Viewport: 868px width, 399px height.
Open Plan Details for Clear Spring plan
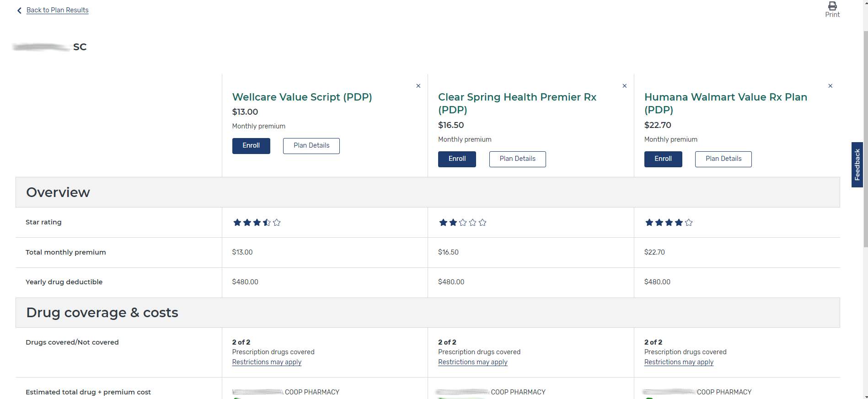[517, 159]
